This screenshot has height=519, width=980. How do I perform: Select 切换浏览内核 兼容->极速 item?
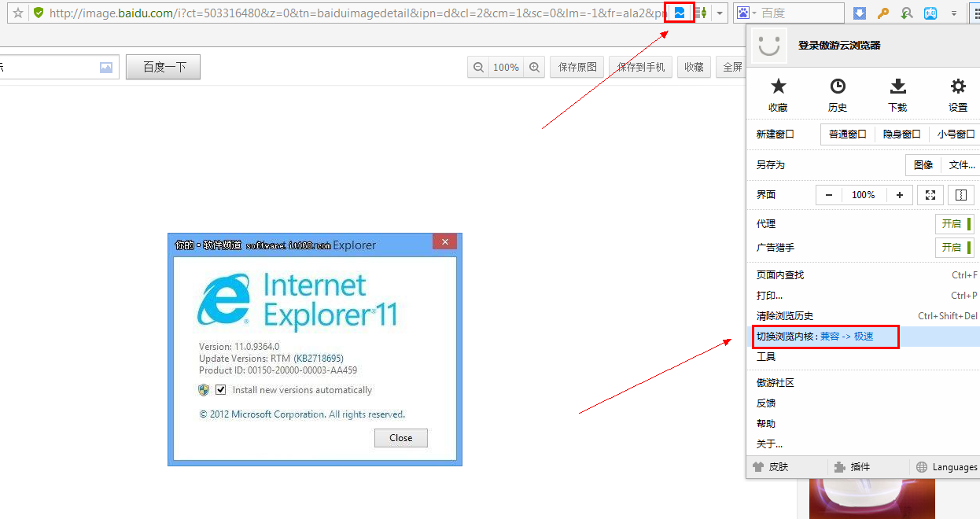click(863, 337)
